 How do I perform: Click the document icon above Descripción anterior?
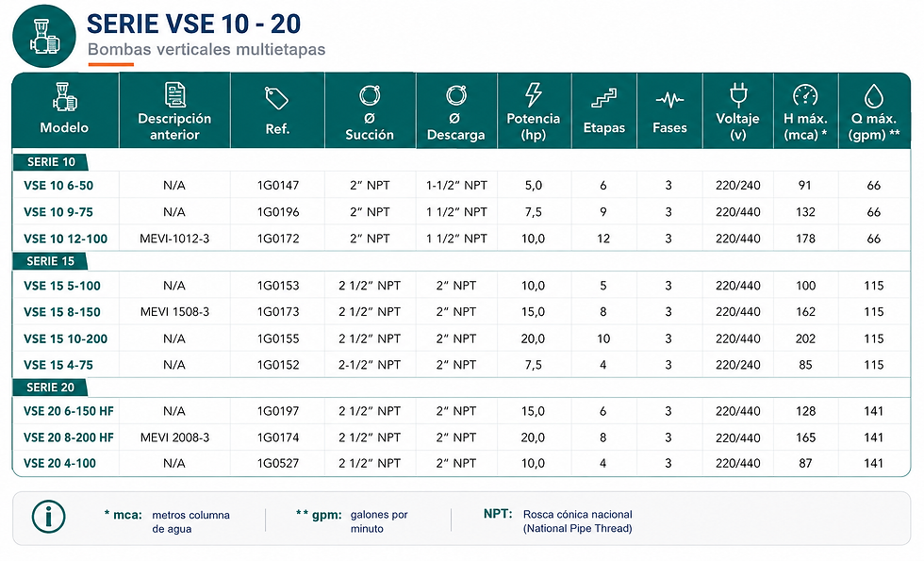174,95
